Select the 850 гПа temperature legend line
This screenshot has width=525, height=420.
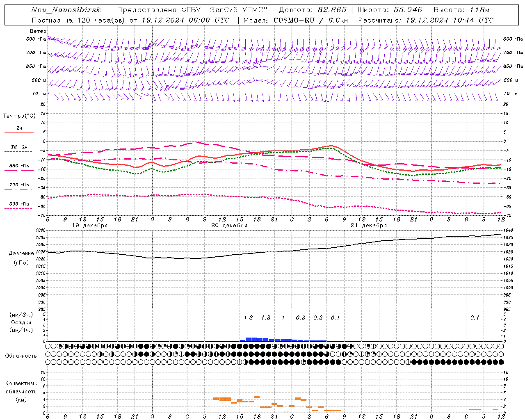pos(19,170)
